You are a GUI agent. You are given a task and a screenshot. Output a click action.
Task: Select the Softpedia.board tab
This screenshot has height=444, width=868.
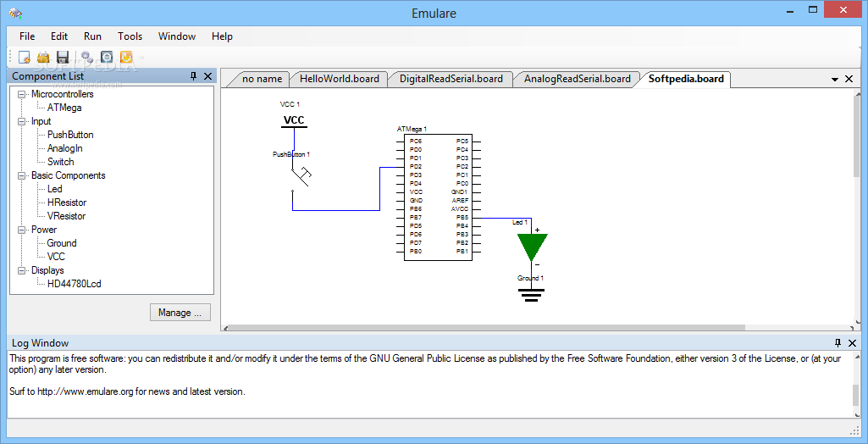(x=686, y=79)
